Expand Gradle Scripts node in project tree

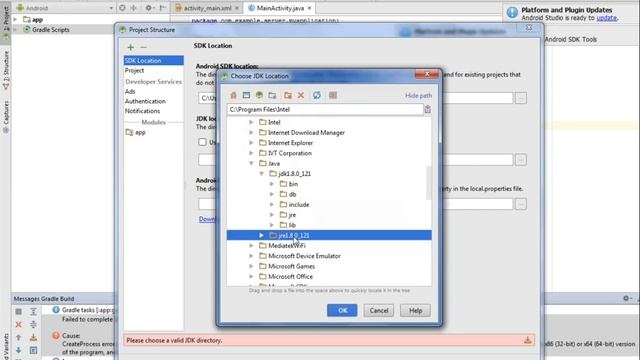point(16,29)
